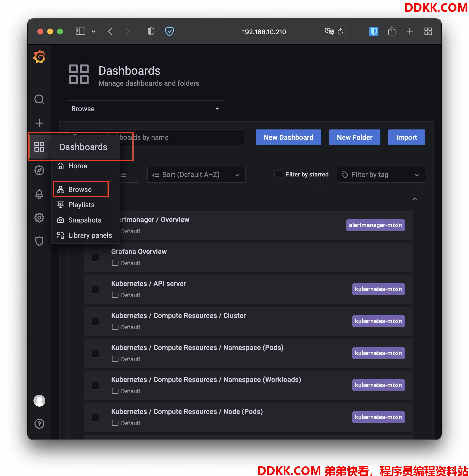Click the 192.168.10.210 address bar
The height and width of the screenshot is (476, 469).
(263, 31)
